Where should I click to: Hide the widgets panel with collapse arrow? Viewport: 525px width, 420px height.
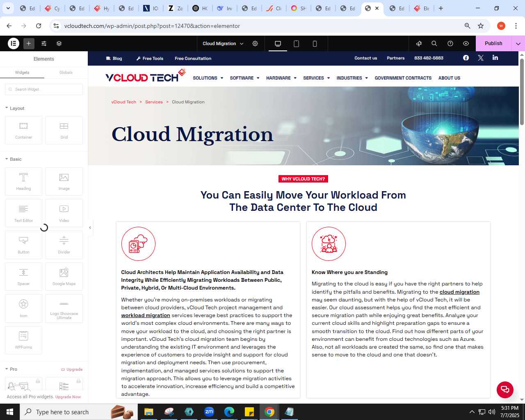click(90, 228)
